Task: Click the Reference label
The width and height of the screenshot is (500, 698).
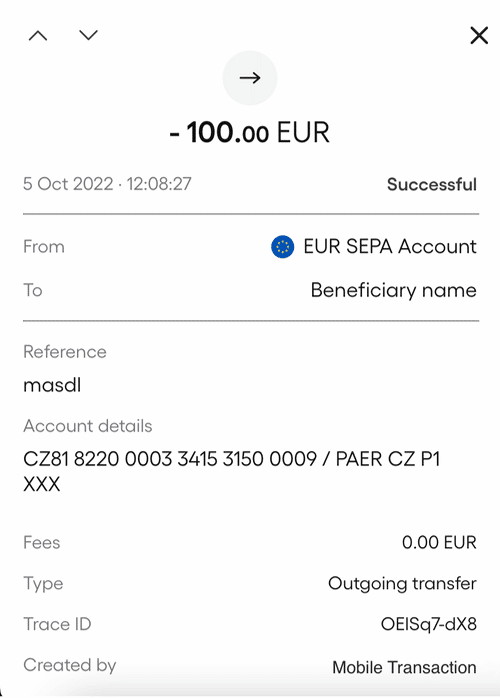Action: point(65,352)
